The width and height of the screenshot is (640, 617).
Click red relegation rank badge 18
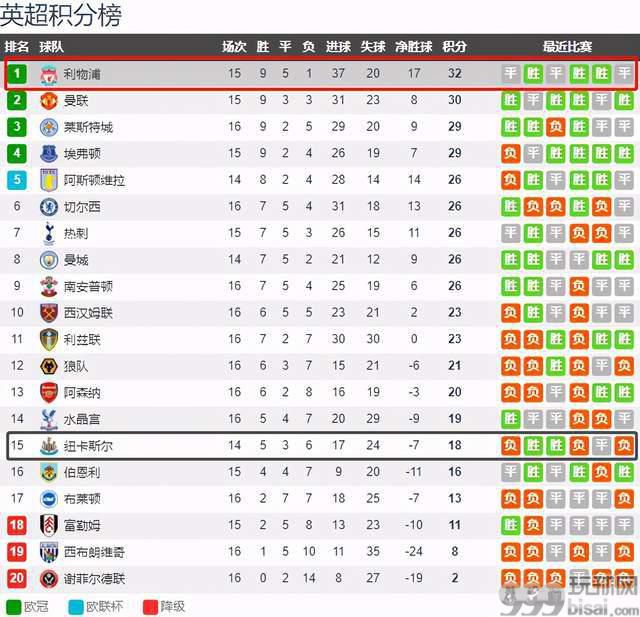pos(17,525)
